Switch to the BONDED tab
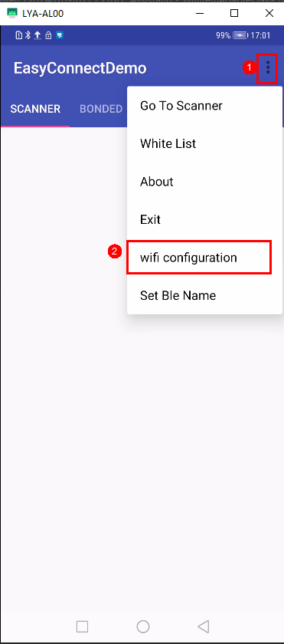The width and height of the screenshot is (284, 644). [x=101, y=109]
